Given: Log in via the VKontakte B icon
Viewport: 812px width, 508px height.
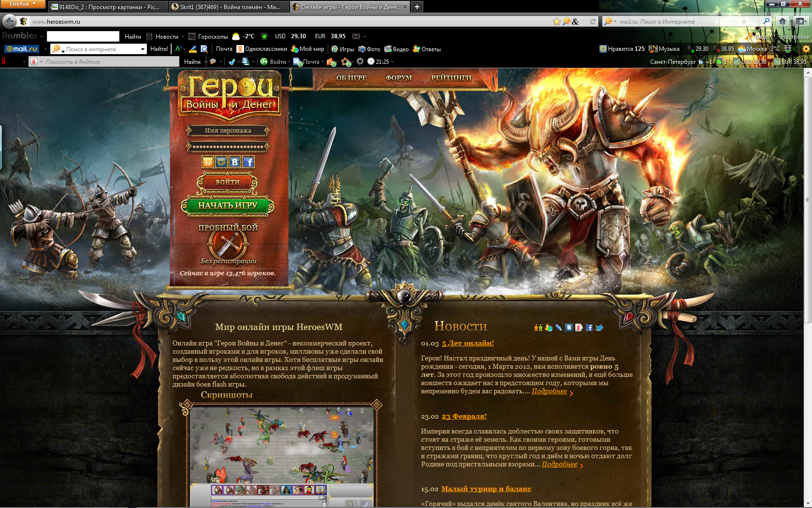Looking at the screenshot, I should [235, 162].
